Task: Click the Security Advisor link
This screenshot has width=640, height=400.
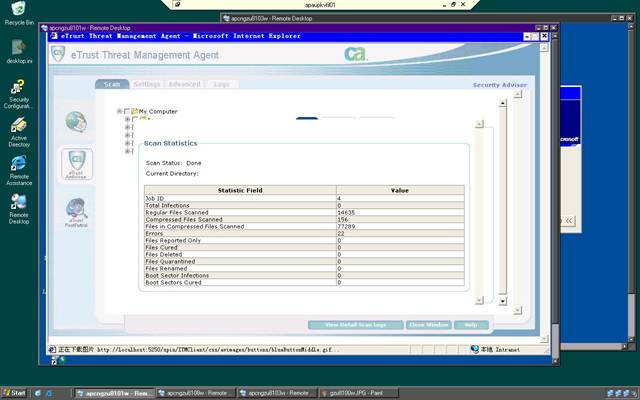Action: click(499, 85)
